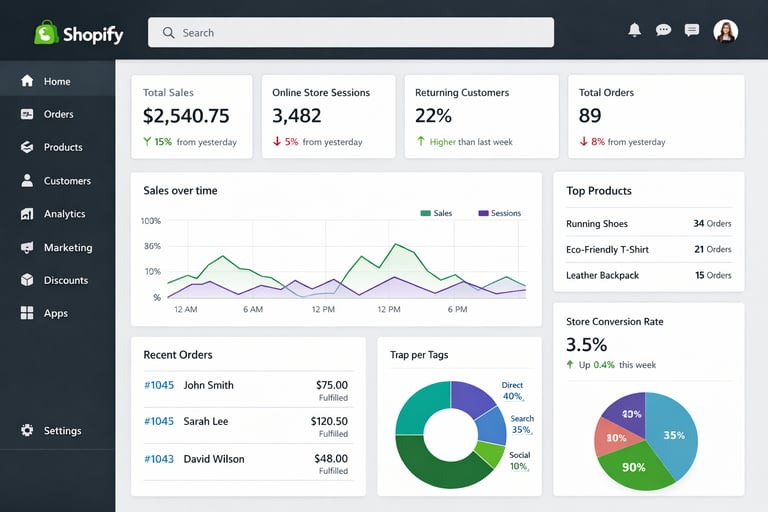Image resolution: width=768 pixels, height=512 pixels.
Task: Open Discounts in the sidebar
Action: [57, 280]
